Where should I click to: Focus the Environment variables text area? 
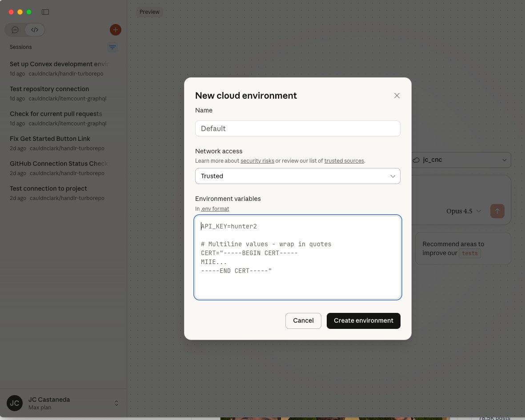(x=298, y=257)
